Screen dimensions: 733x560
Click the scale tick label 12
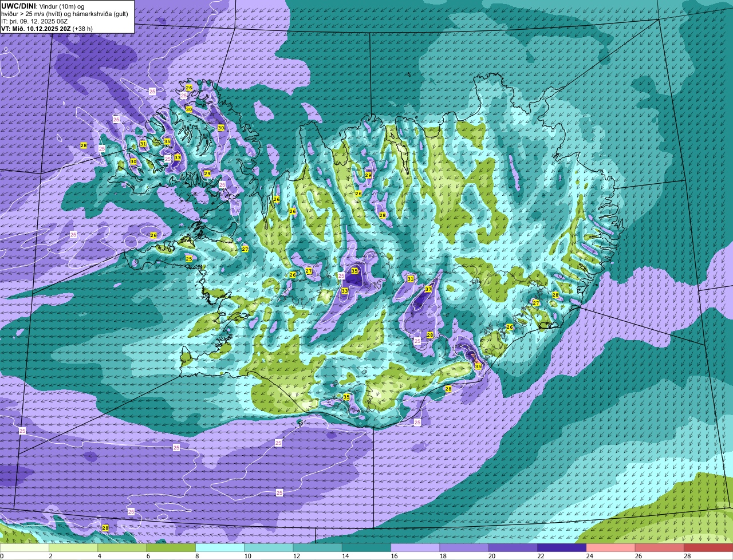[x=295, y=556]
